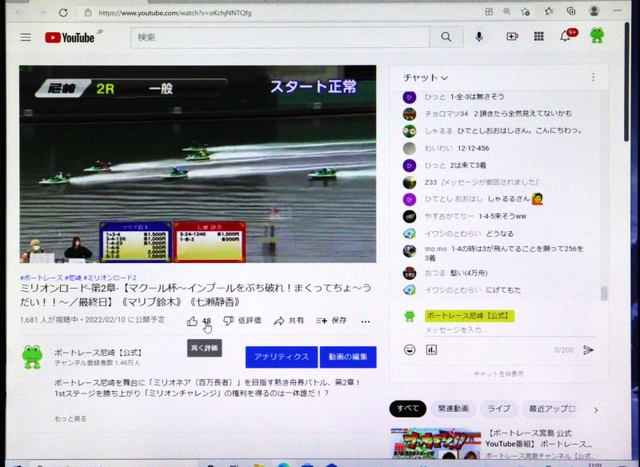Send the chat message arrow
640x467 pixels.
[588, 350]
